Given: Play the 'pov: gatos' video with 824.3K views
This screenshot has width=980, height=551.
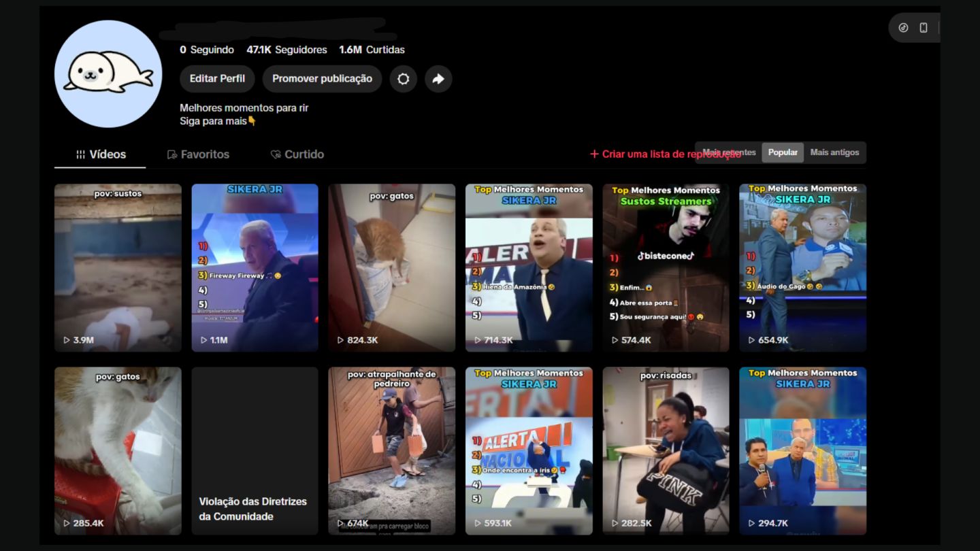Looking at the screenshot, I should (392, 267).
